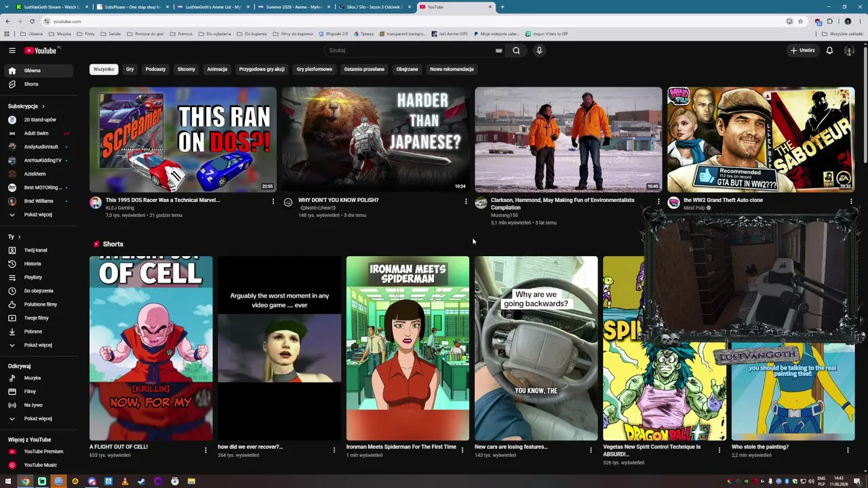Open a new browser tab

[x=502, y=7]
